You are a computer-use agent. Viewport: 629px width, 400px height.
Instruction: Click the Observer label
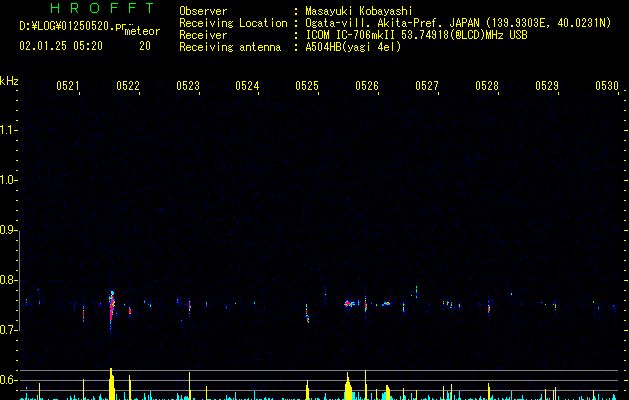[x=203, y=11]
